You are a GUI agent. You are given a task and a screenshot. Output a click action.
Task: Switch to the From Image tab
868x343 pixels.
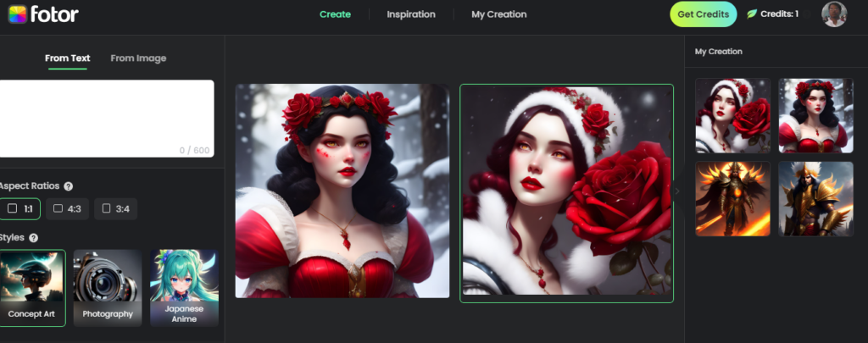138,58
